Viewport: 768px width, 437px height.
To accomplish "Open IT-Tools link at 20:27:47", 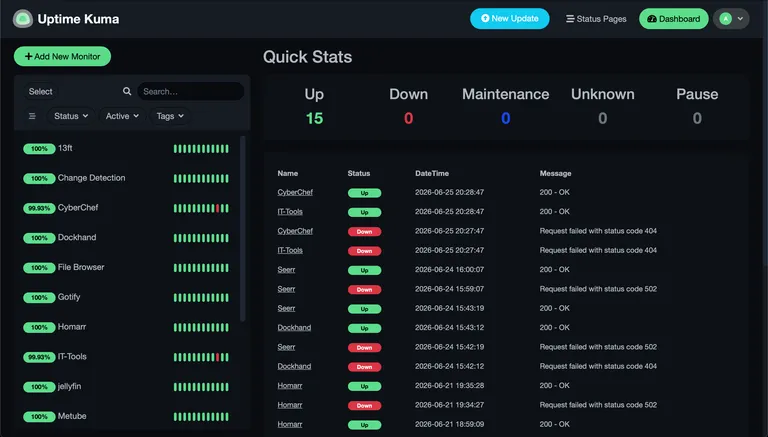I will click(290, 250).
